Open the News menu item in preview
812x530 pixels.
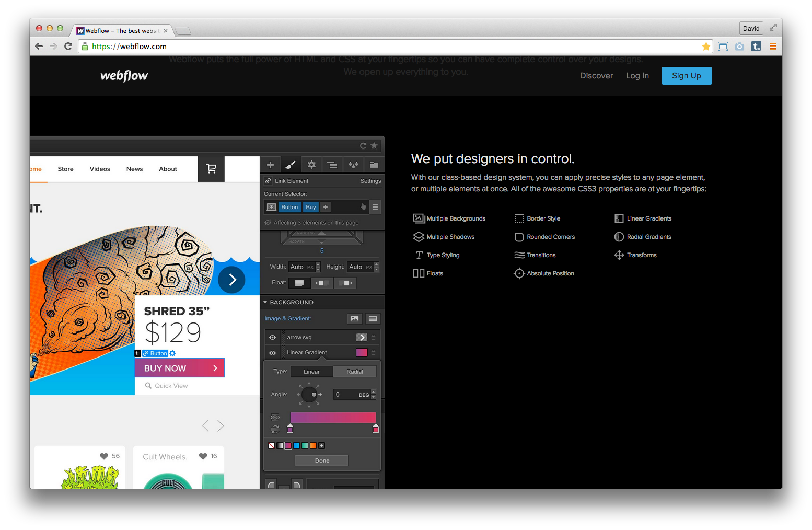coord(134,169)
